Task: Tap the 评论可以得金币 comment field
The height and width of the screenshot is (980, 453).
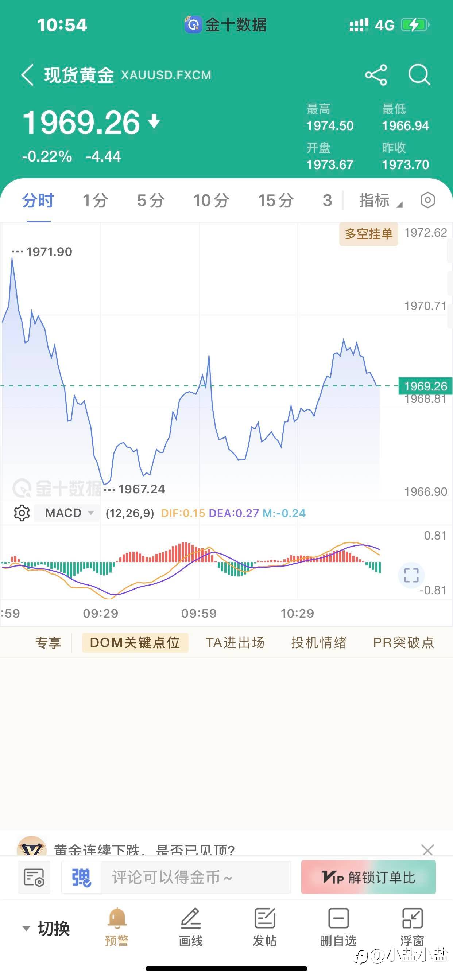Action: click(195, 877)
